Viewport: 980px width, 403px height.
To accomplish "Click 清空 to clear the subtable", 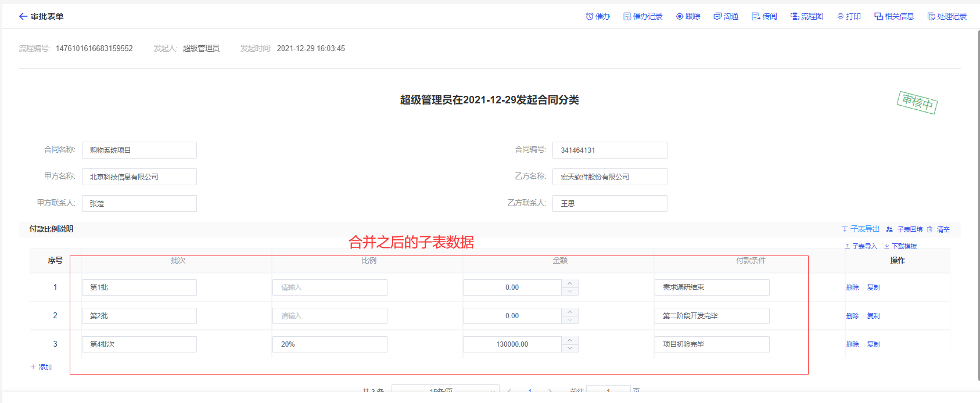I will pyautogui.click(x=943, y=229).
